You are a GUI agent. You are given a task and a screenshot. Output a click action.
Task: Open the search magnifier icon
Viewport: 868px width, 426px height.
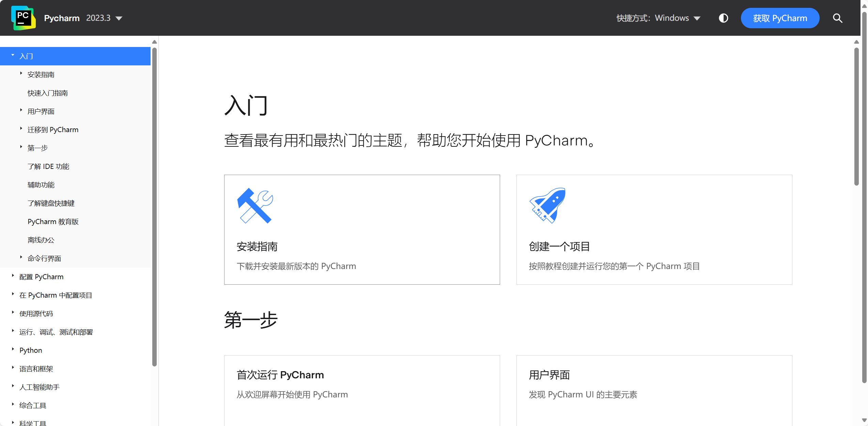837,18
